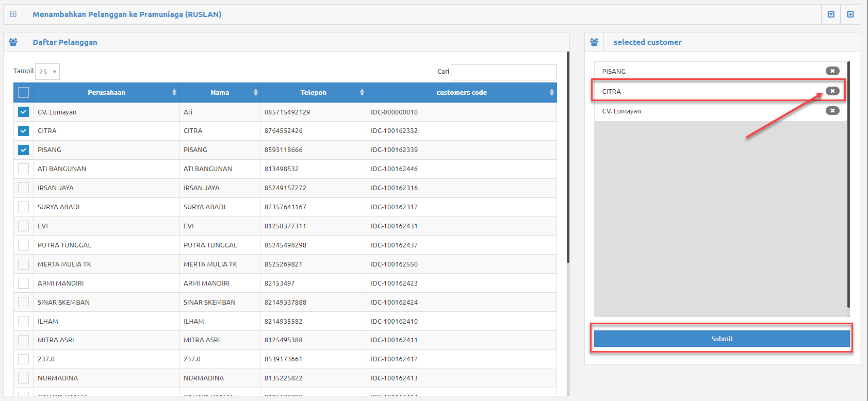Select CITRA entry in selected customer list
868x401 pixels.
[x=720, y=91]
